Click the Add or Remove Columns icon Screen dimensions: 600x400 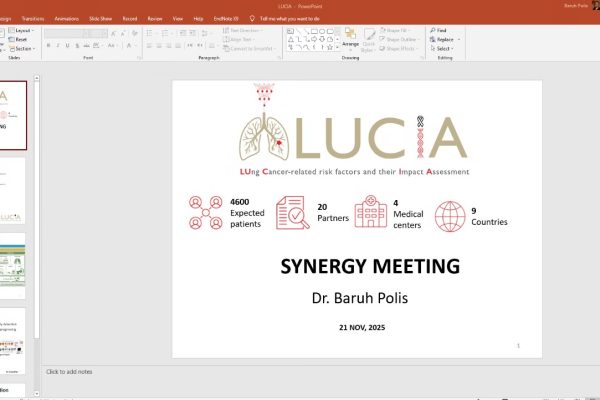point(212,46)
